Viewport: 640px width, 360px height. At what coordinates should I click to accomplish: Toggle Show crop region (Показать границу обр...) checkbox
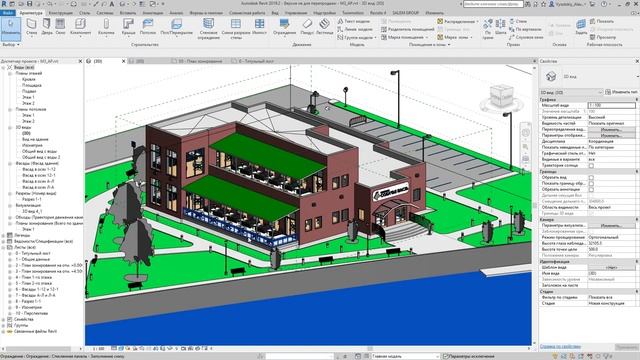(591, 184)
